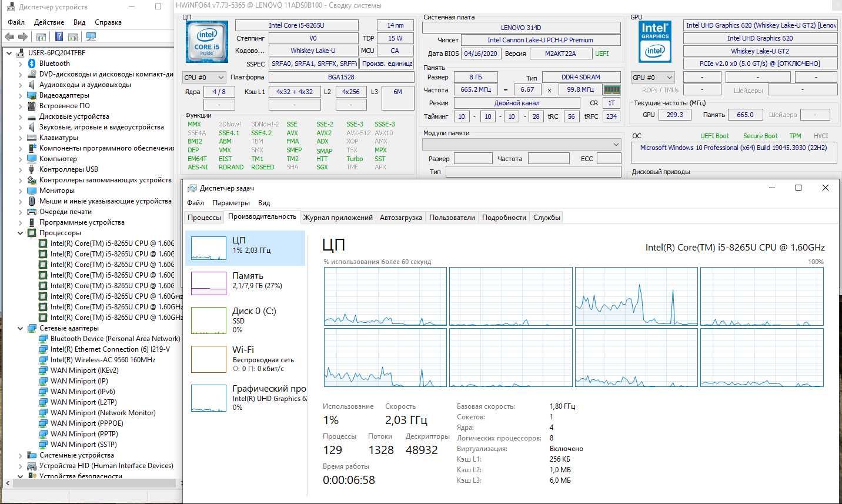Click the Видеоадаптеры category icon
842x504 pixels.
(x=32, y=95)
